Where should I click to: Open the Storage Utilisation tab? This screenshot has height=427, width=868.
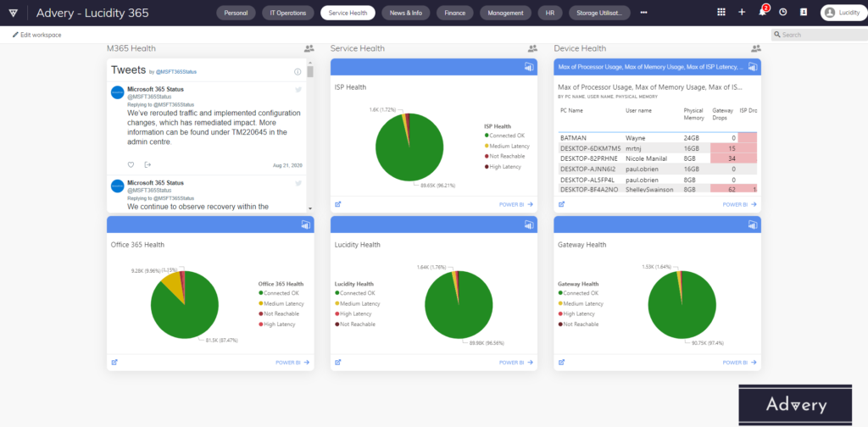(599, 13)
